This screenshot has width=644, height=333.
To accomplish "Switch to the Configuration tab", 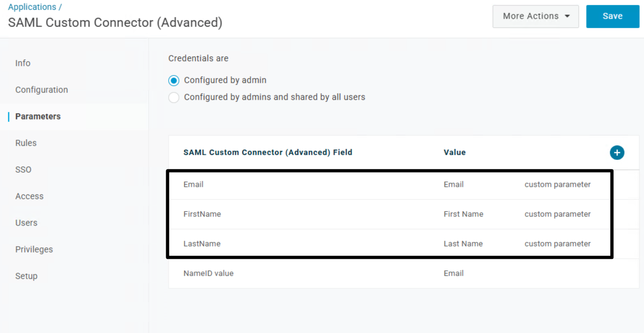I will 42,90.
